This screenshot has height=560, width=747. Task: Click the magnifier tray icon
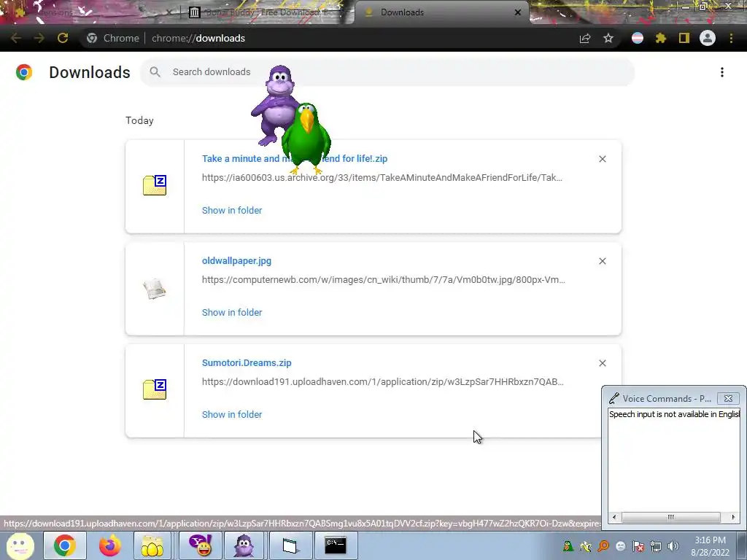point(603,546)
